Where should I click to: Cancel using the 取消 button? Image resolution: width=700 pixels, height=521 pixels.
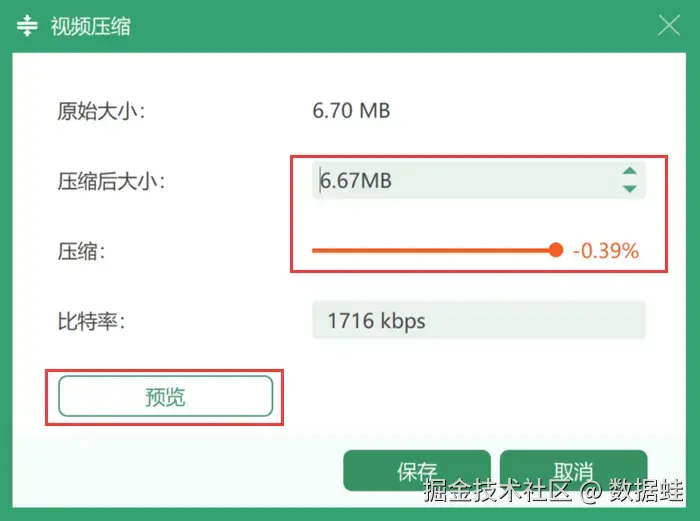pos(573,471)
